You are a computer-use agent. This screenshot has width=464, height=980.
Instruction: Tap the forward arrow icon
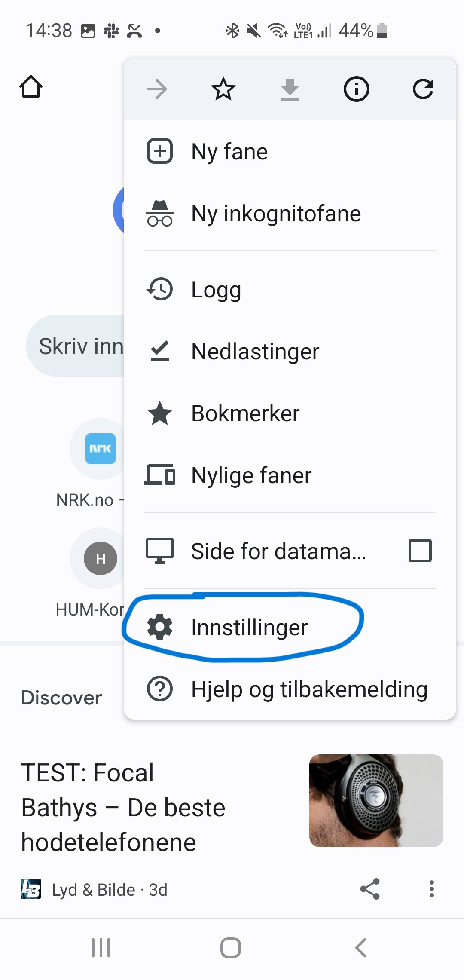[157, 89]
